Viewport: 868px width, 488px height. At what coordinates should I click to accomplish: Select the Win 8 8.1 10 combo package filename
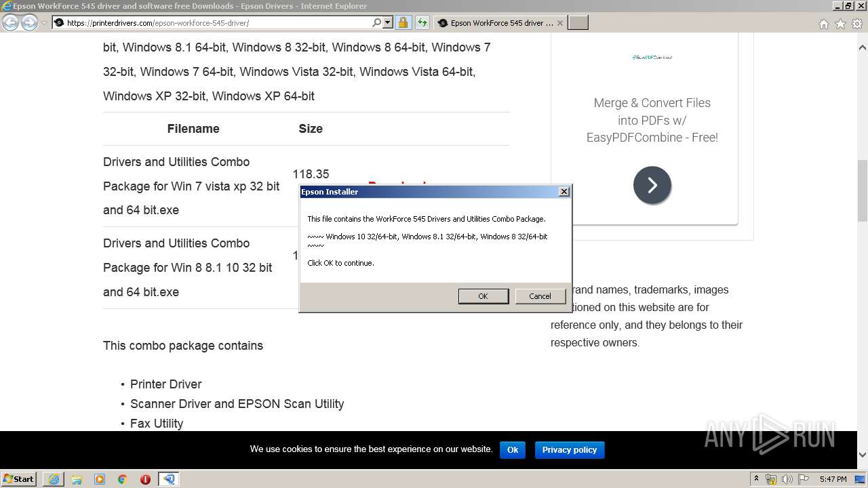pos(188,268)
